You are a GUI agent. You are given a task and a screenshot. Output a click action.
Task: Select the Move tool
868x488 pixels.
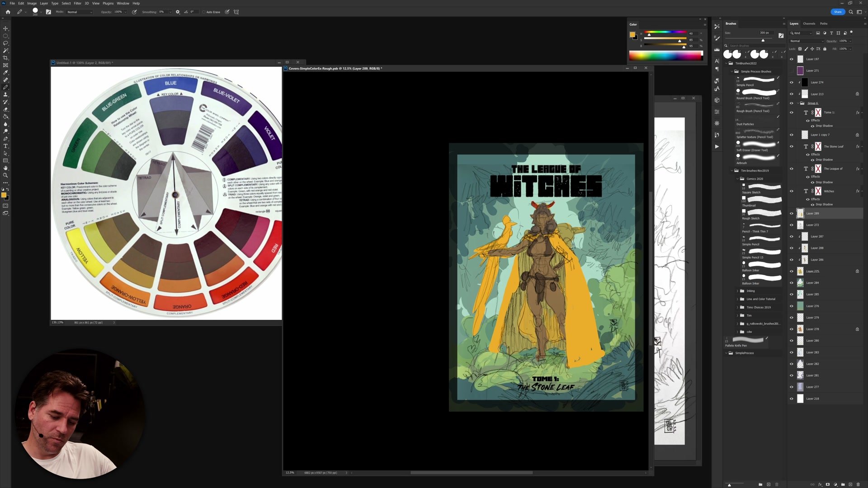tap(5, 28)
